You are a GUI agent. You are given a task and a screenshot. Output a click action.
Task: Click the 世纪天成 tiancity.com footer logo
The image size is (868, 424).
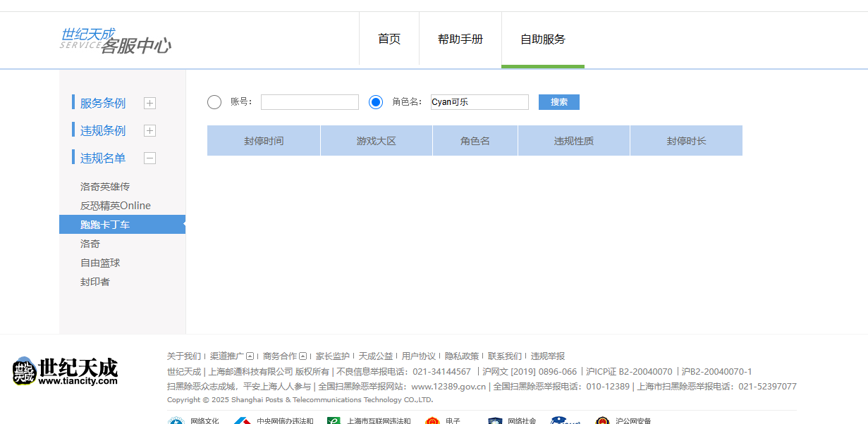(x=65, y=371)
